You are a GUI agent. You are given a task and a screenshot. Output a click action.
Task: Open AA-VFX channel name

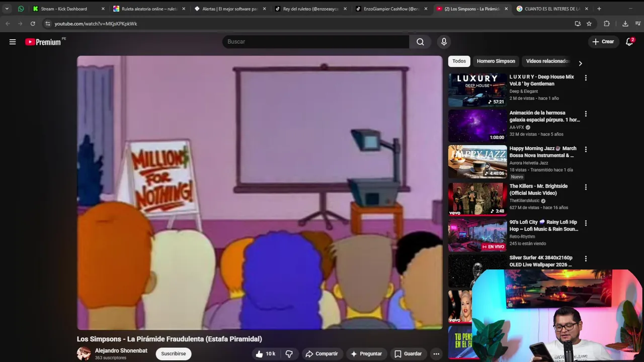[517, 127]
